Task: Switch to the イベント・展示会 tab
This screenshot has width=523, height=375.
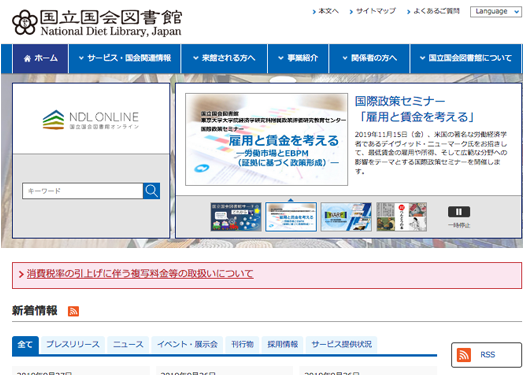Action: (x=187, y=345)
